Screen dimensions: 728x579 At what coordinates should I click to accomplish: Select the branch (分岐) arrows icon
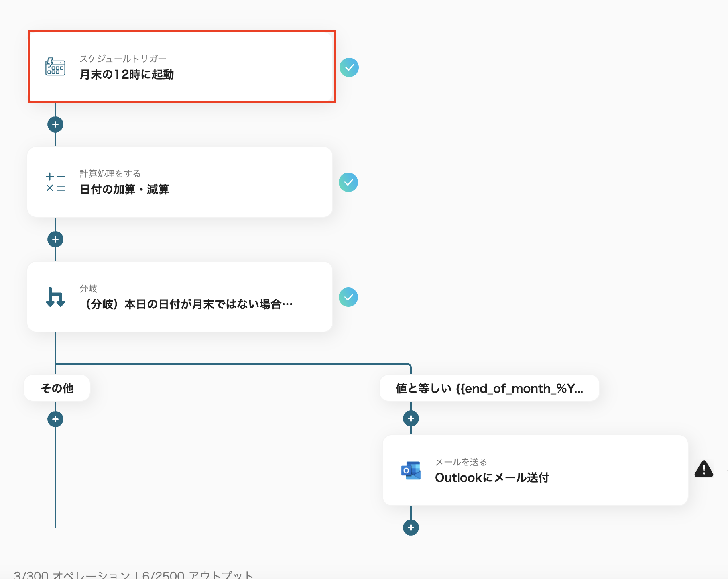tap(55, 297)
